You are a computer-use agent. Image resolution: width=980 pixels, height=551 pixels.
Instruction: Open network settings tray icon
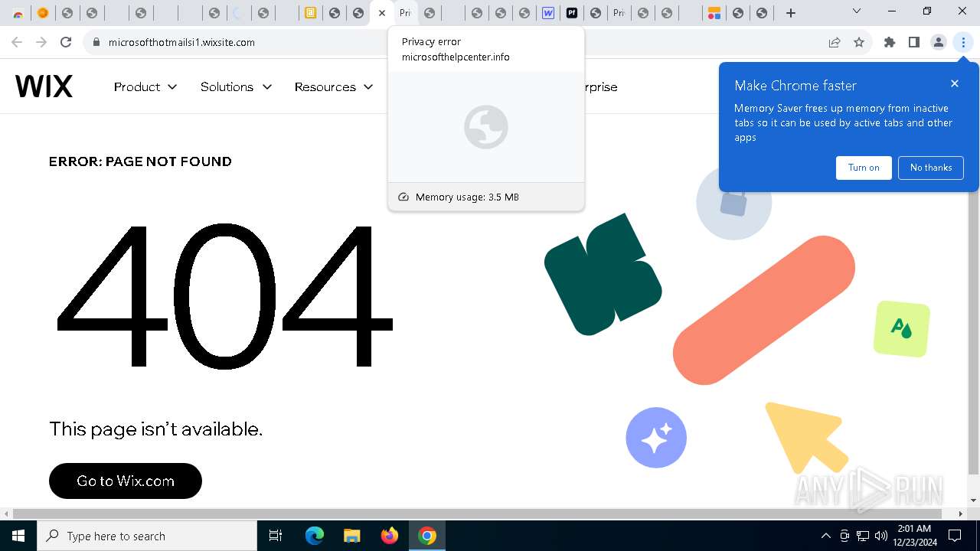point(863,536)
